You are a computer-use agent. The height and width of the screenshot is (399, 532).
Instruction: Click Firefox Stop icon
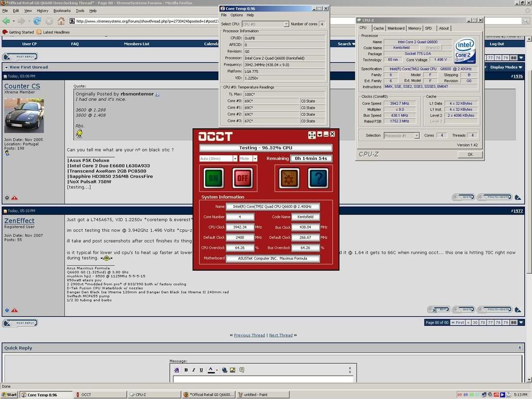(49, 21)
